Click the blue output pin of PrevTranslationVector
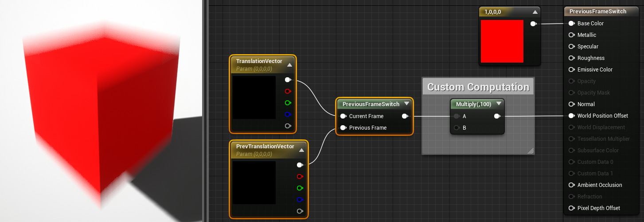Screen dimensions: 644x222 tap(300, 200)
